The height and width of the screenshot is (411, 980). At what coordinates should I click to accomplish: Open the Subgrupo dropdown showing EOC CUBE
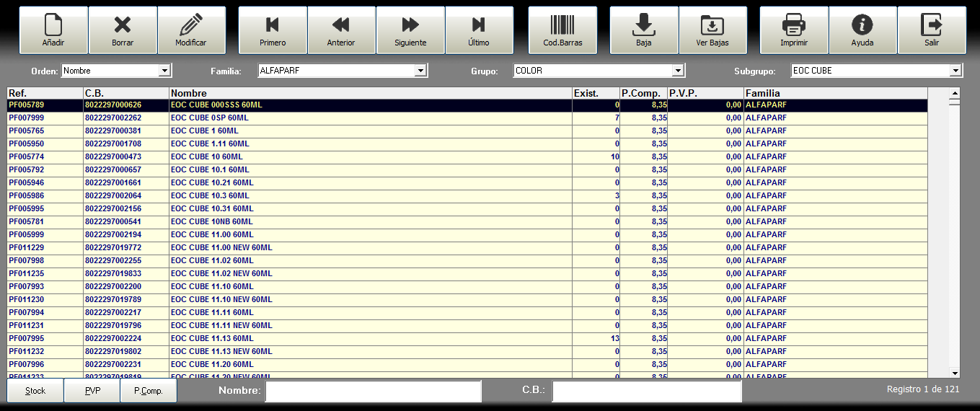click(x=956, y=71)
